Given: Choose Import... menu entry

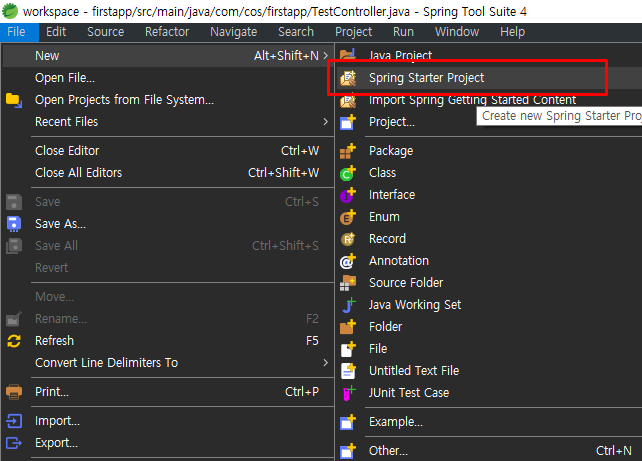Looking at the screenshot, I should [168, 421].
